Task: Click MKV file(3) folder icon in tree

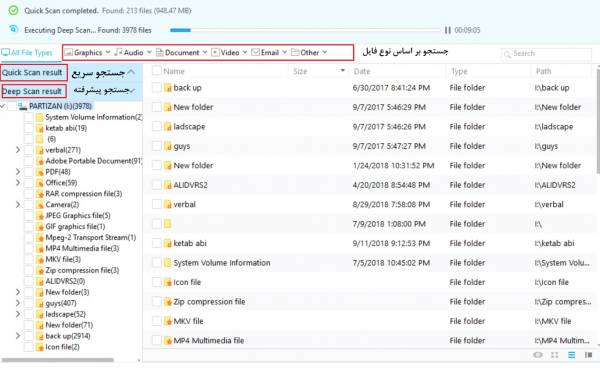Action: 39,259
